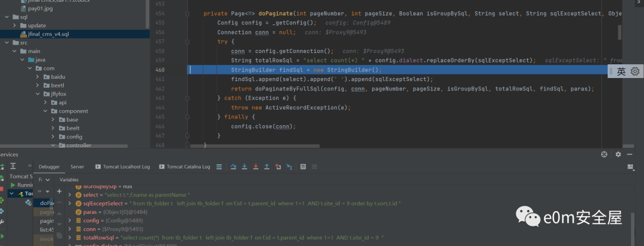Click the Show Execution Point icon

pos(219,166)
